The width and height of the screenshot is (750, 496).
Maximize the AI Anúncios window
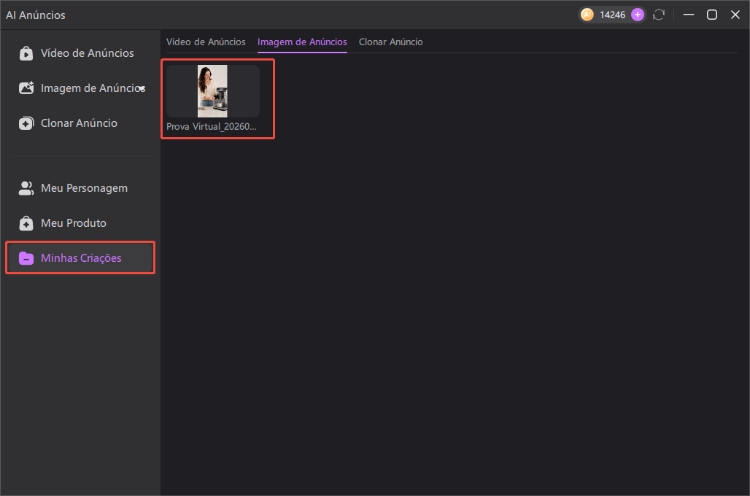(x=712, y=15)
